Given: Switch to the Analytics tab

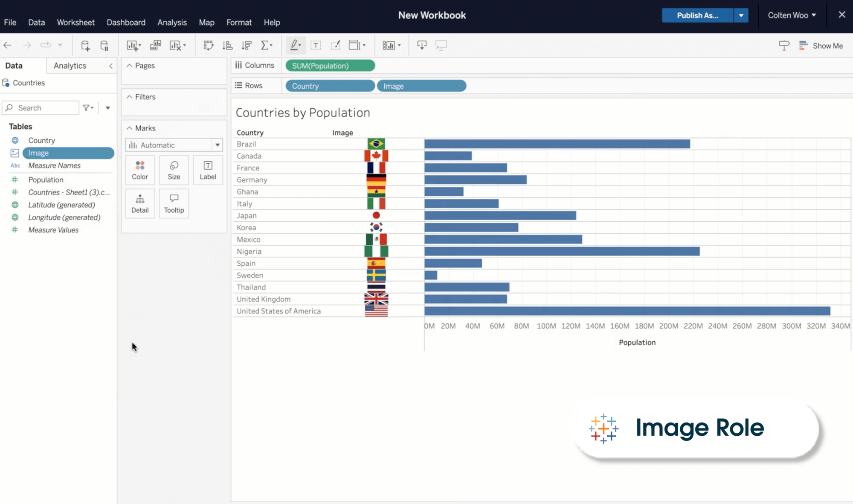Looking at the screenshot, I should (70, 66).
